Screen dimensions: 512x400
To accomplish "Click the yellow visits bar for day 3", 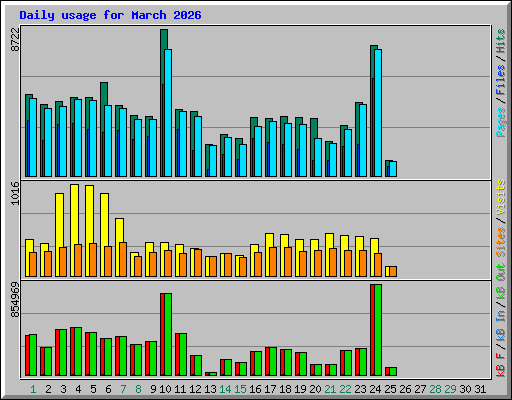I will 59,220.
